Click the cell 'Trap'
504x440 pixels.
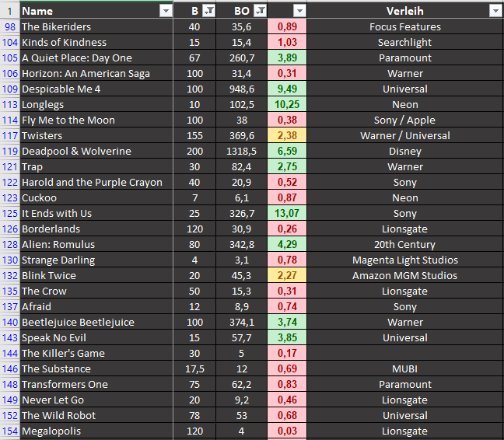96,166
